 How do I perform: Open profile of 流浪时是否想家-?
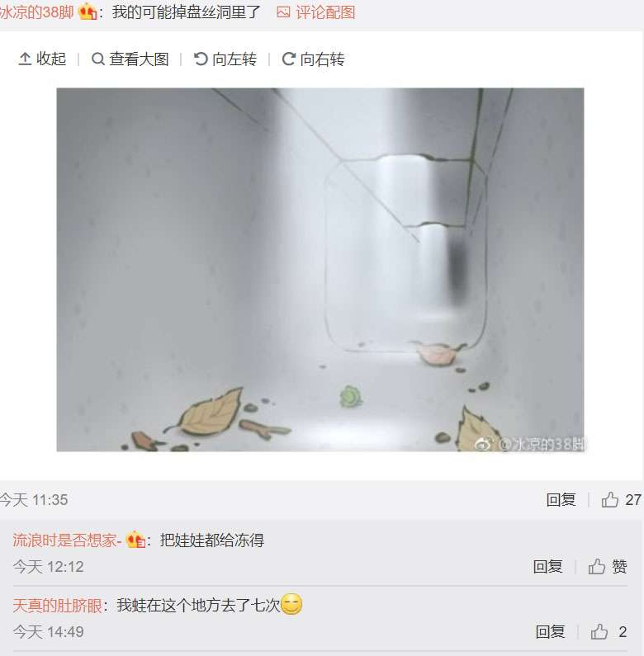coord(67,540)
